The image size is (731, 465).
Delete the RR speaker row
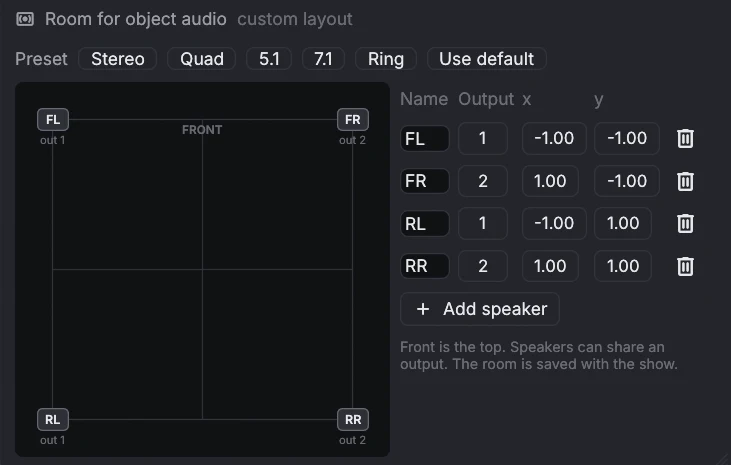685,266
